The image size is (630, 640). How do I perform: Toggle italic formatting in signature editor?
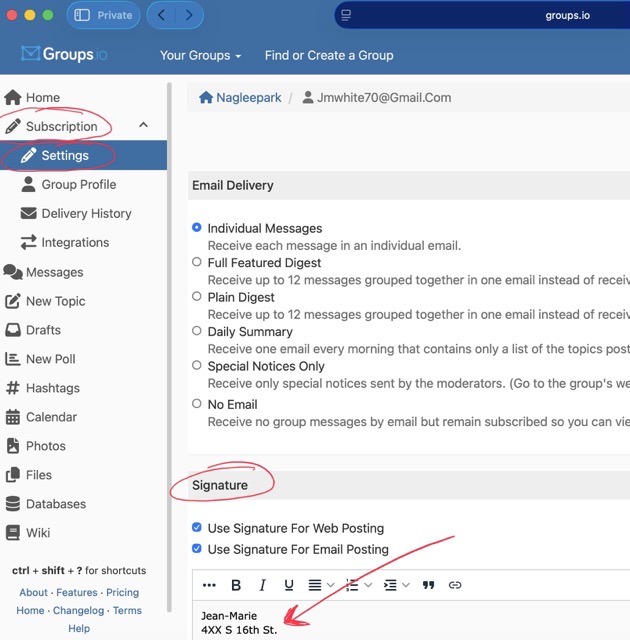click(263, 585)
